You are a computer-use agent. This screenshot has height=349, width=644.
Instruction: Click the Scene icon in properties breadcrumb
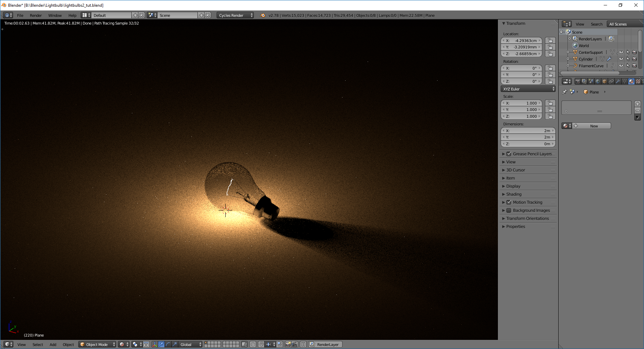572,92
